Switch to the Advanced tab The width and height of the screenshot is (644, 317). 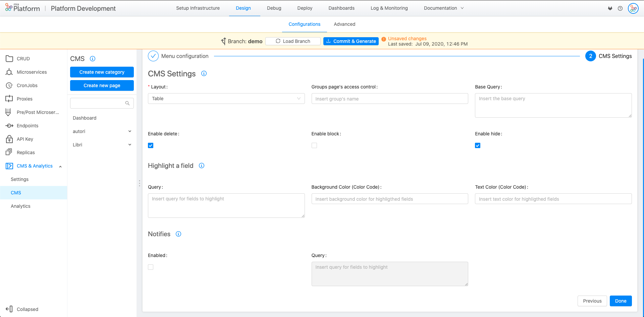344,24
